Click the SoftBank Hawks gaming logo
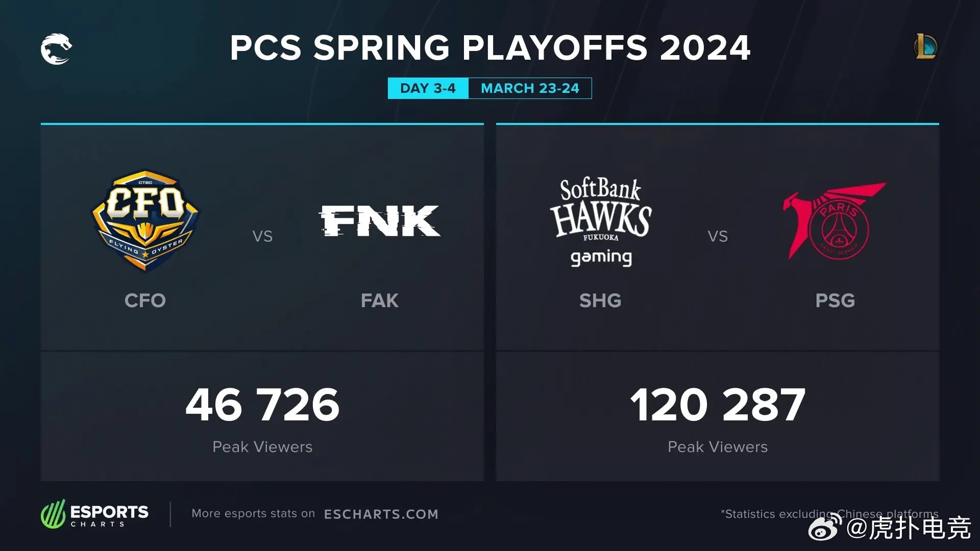The width and height of the screenshot is (980, 551). (x=601, y=221)
